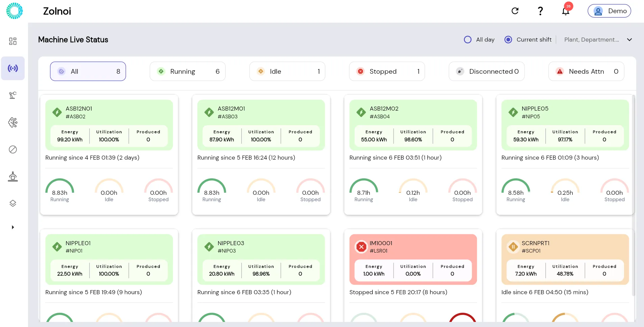Click NIPPLEO5 0.25h Idle gauge
This screenshot has height=327, width=644.
565,190
